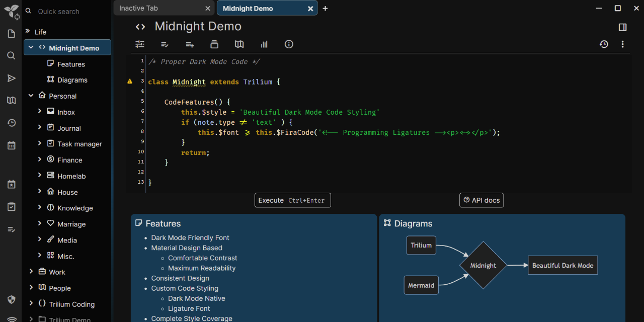Open the Media tree item

(67, 240)
